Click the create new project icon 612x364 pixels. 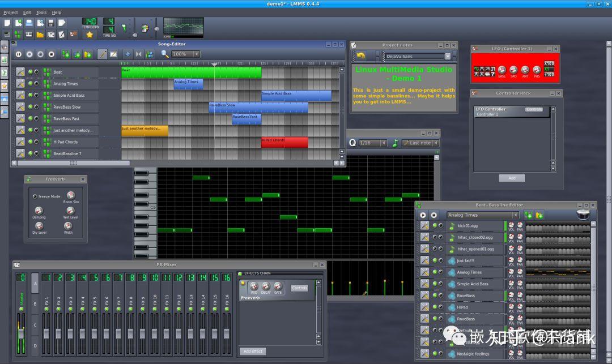click(x=7, y=23)
